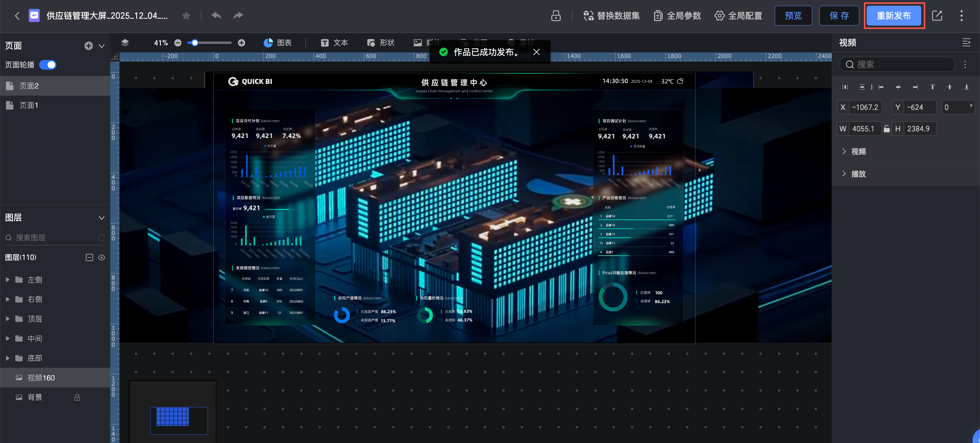Open the 图表 chart menu
This screenshot has width=980, height=443.
278,43
